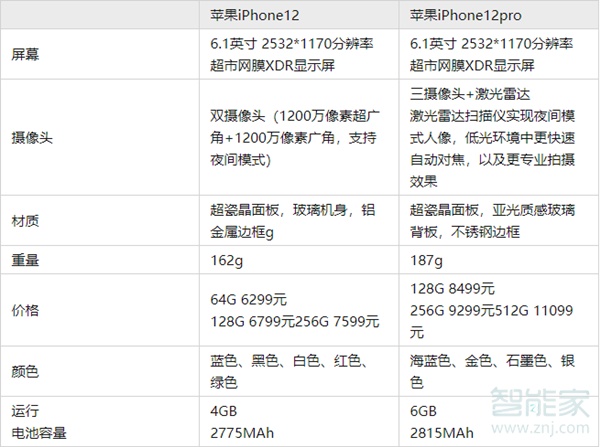Click the 4GB memory value
This screenshot has height=447, width=600.
point(224,411)
